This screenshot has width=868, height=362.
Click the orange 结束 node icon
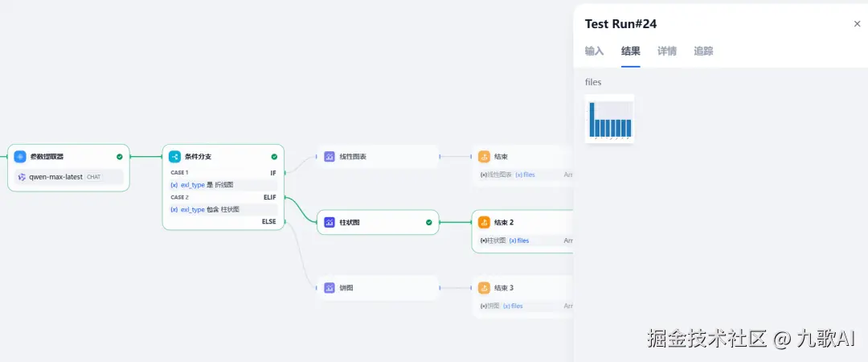click(x=484, y=157)
